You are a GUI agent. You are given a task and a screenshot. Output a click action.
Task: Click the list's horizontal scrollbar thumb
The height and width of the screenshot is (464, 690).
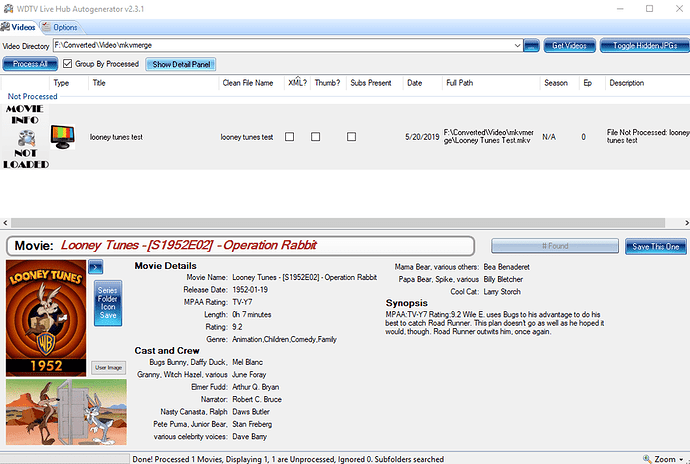point(338,223)
